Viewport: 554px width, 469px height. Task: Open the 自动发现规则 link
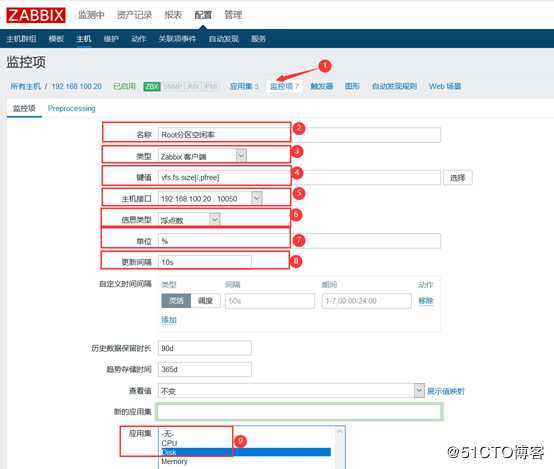[x=394, y=86]
